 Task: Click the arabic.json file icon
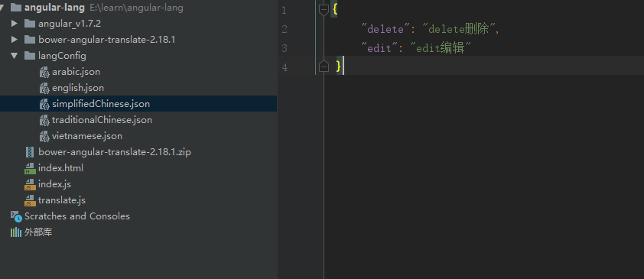click(x=44, y=72)
